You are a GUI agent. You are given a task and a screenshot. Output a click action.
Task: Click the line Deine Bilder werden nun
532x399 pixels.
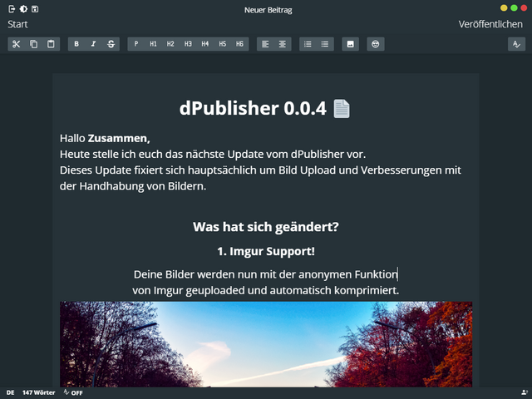[266, 274]
